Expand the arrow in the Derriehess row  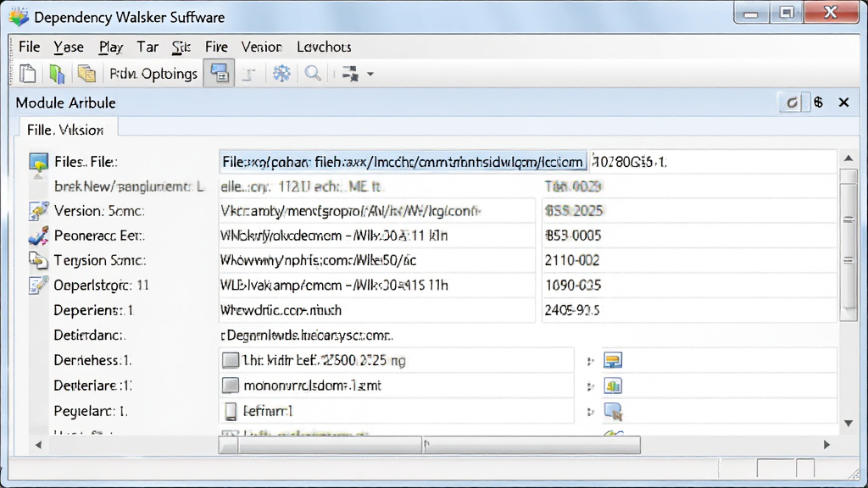click(x=591, y=361)
